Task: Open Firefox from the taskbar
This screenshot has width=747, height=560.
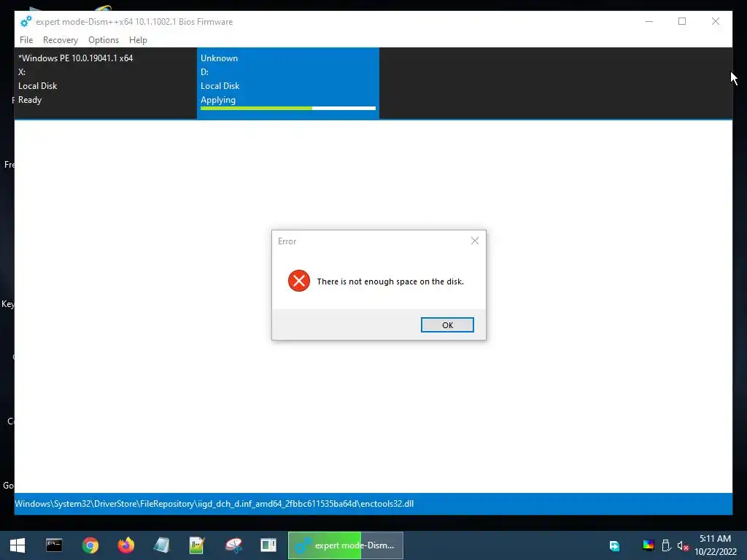Action: (126, 545)
